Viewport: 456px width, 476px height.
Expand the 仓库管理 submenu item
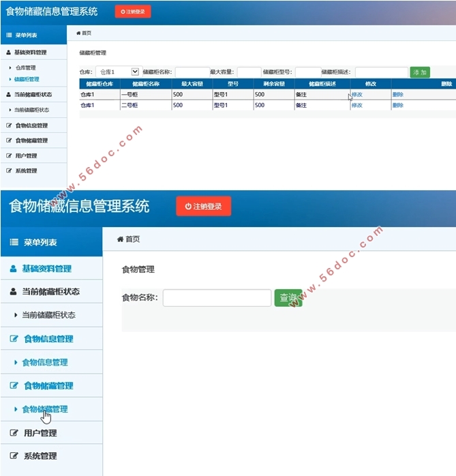pyautogui.click(x=25, y=68)
